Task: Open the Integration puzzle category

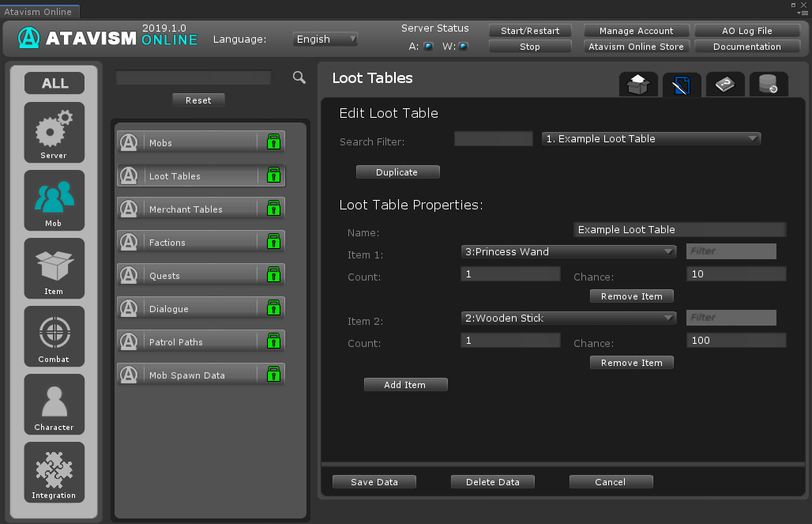Action: 54,473
